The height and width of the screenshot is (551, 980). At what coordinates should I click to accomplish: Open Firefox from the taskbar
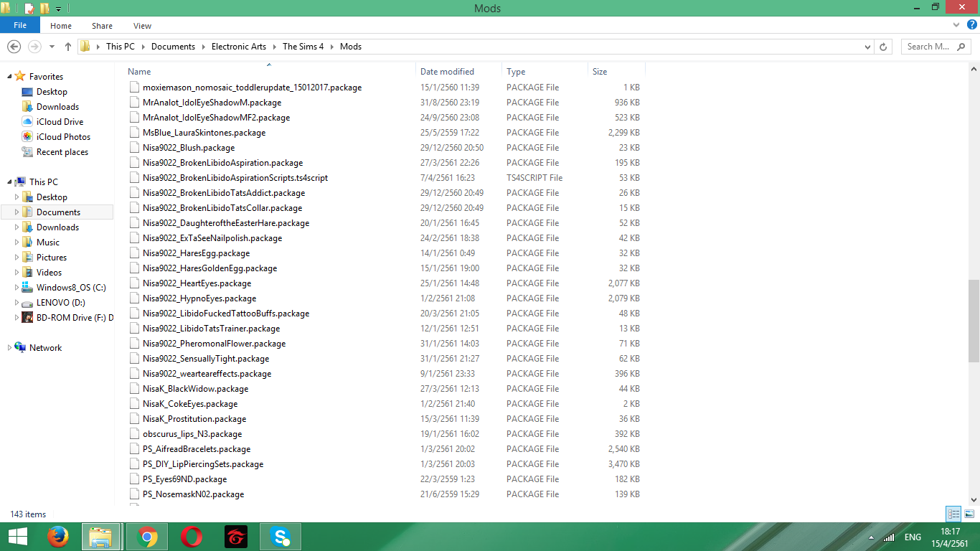[x=57, y=536]
